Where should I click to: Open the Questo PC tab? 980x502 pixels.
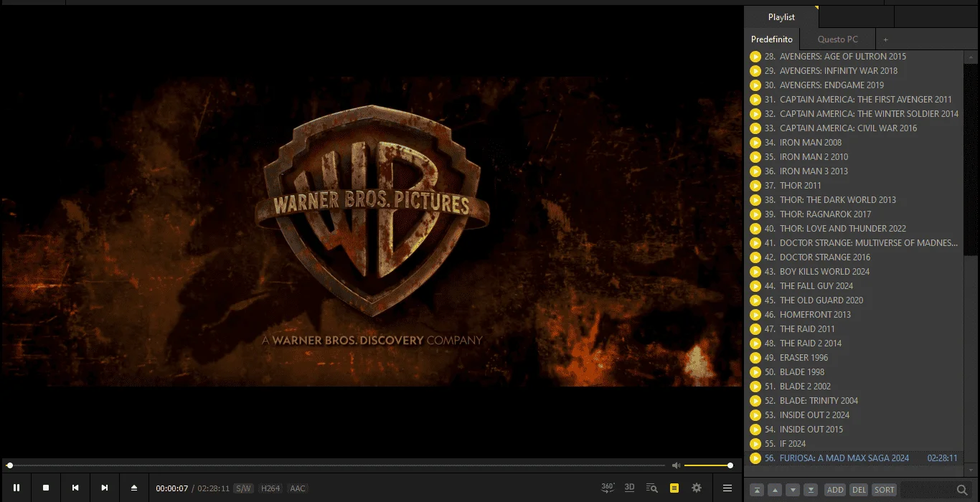(x=837, y=39)
